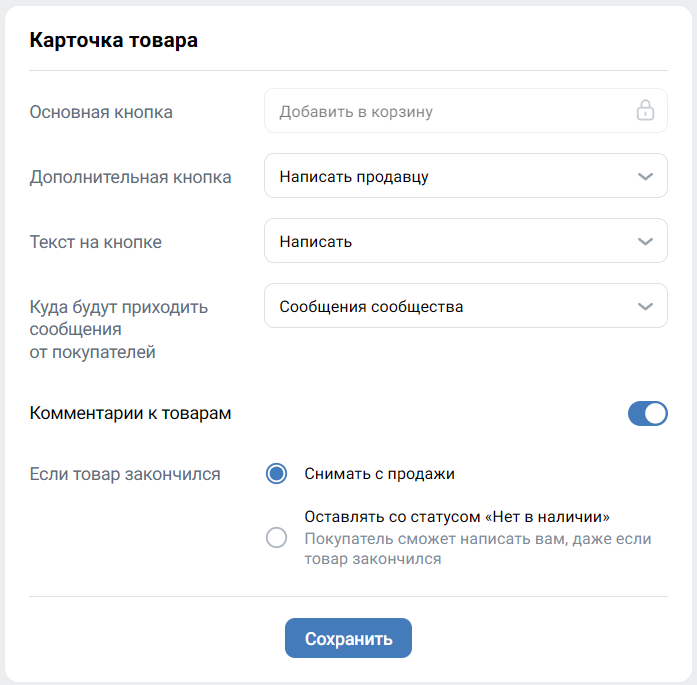Screen dimensions: 697x685
Task: Click chevron arrow of Дополнительная кнопка dropdown
Action: tap(645, 177)
